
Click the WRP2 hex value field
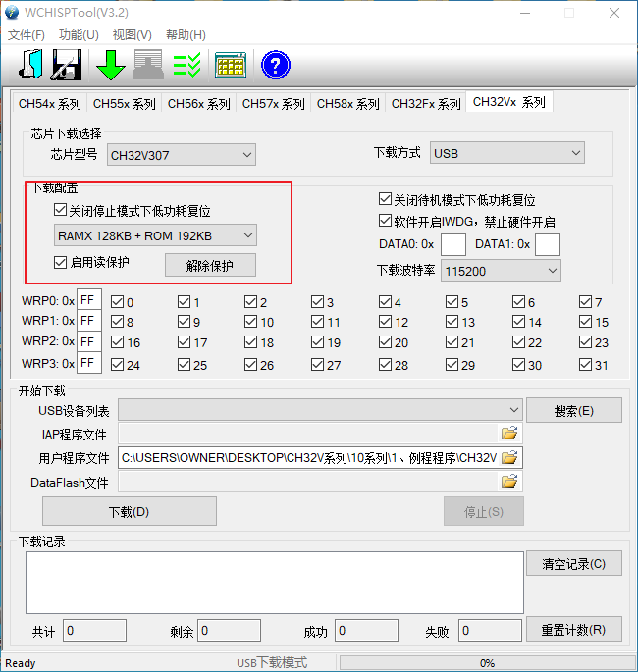(x=89, y=341)
